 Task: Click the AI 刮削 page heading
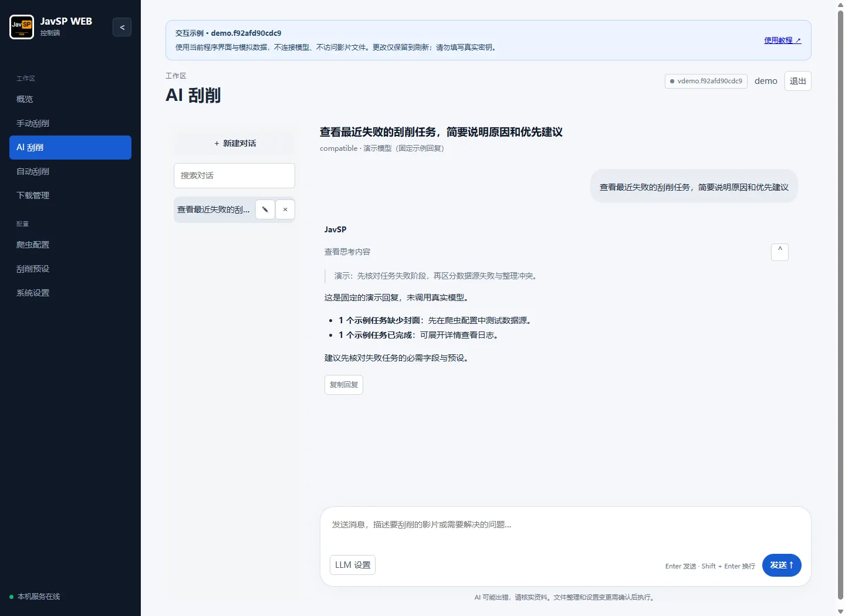tap(193, 95)
